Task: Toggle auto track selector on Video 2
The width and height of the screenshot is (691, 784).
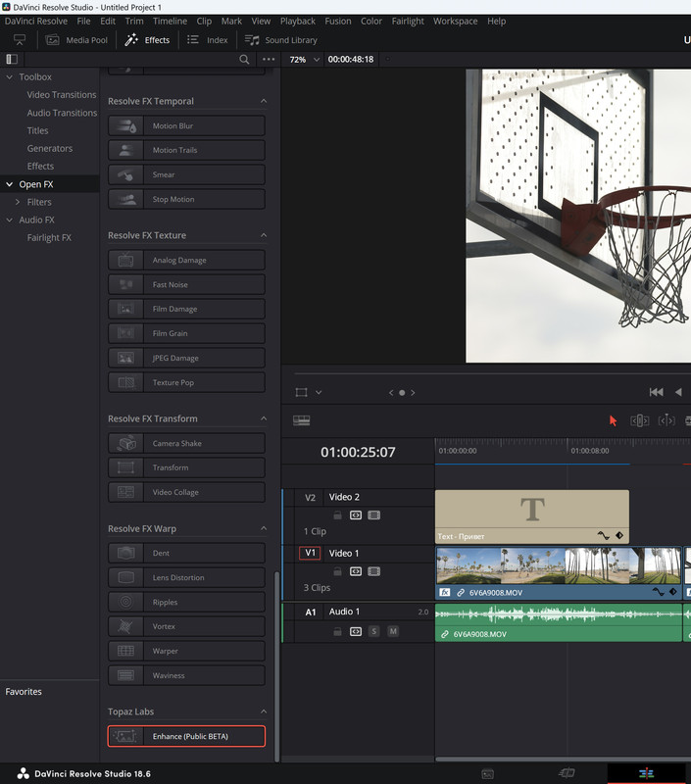Action: 356,515
